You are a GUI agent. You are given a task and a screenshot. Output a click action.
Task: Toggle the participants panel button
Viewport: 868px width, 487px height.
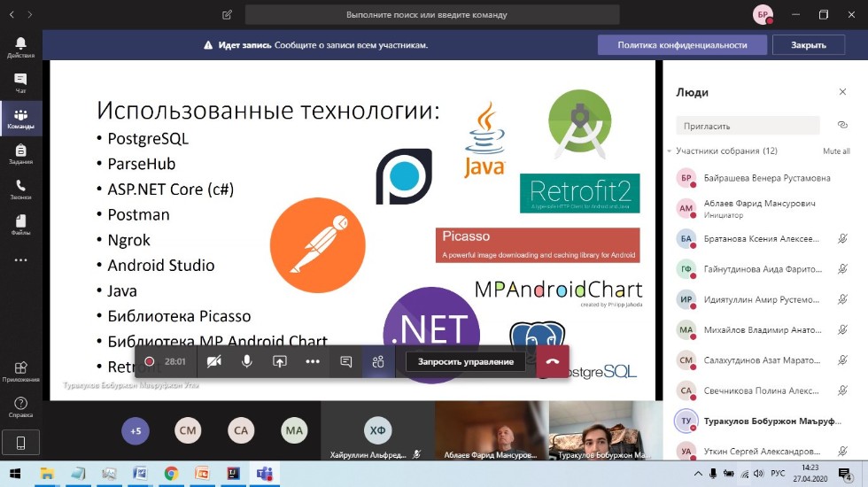coord(378,361)
